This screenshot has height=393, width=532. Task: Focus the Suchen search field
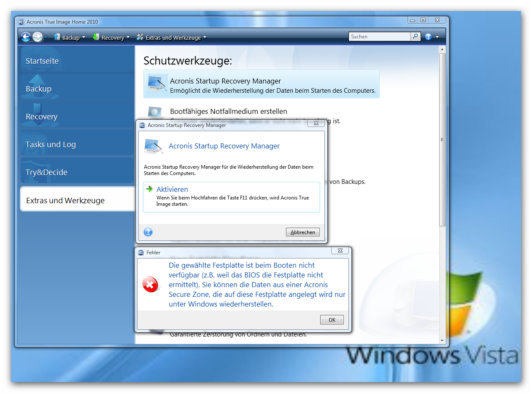(380, 37)
